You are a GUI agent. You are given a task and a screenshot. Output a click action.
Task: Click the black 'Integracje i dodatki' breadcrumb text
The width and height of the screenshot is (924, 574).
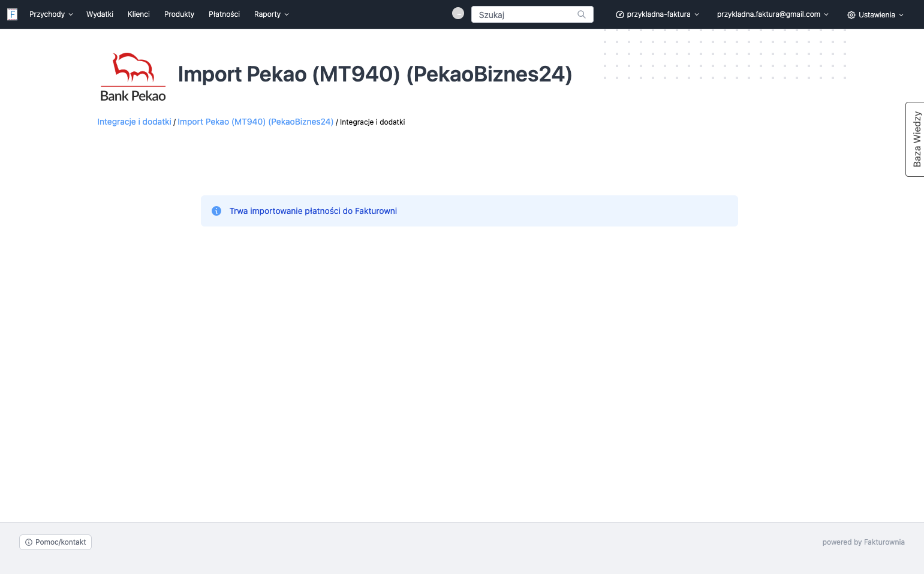click(x=372, y=122)
